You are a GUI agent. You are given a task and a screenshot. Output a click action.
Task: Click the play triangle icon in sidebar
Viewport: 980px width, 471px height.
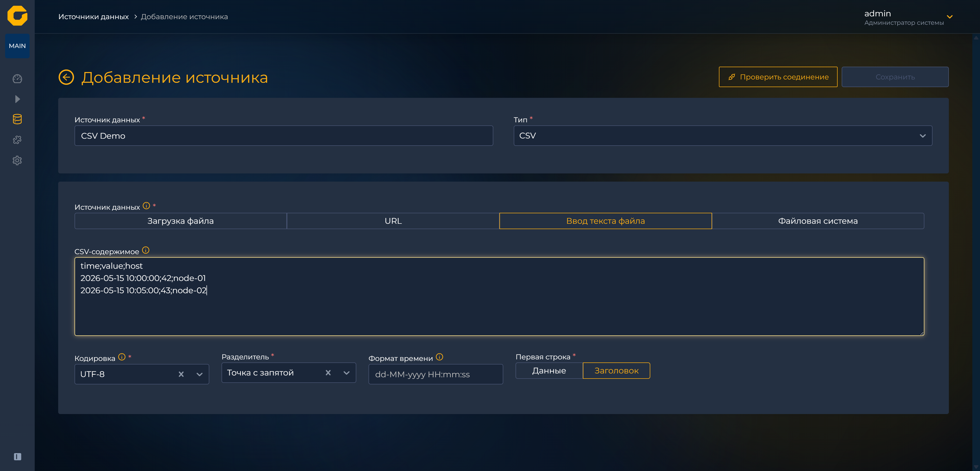(x=17, y=99)
